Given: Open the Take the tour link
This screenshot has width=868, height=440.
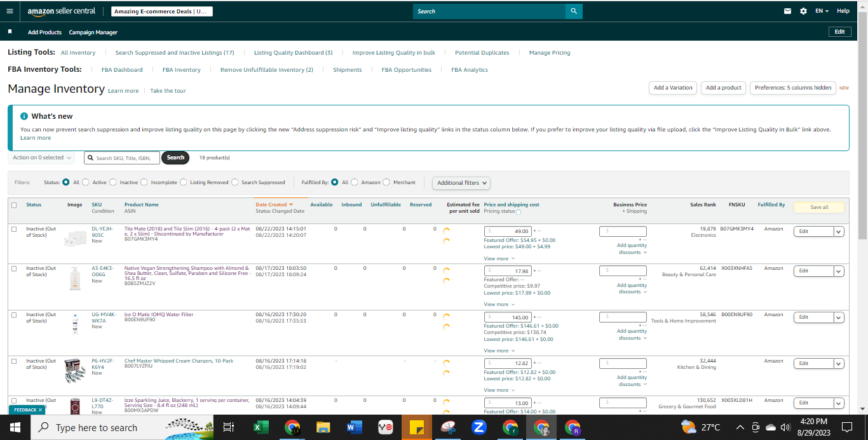Looking at the screenshot, I should pos(168,91).
